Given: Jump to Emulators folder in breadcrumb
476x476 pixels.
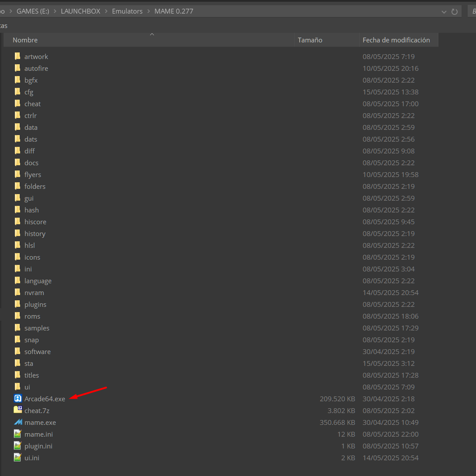Looking at the screenshot, I should pos(127,11).
